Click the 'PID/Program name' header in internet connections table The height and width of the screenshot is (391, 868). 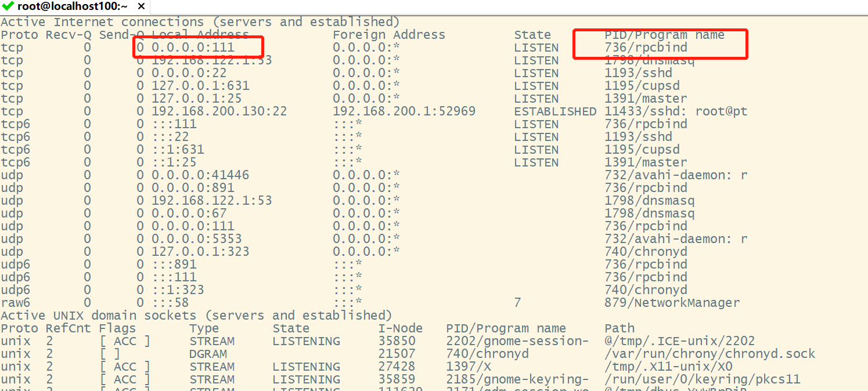[665, 35]
